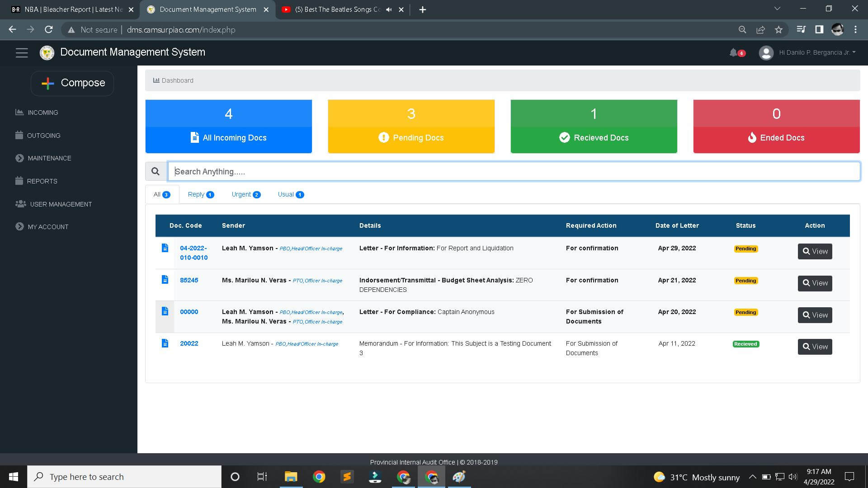The width and height of the screenshot is (868, 488).
Task: View document with code 85245
Action: tap(814, 282)
